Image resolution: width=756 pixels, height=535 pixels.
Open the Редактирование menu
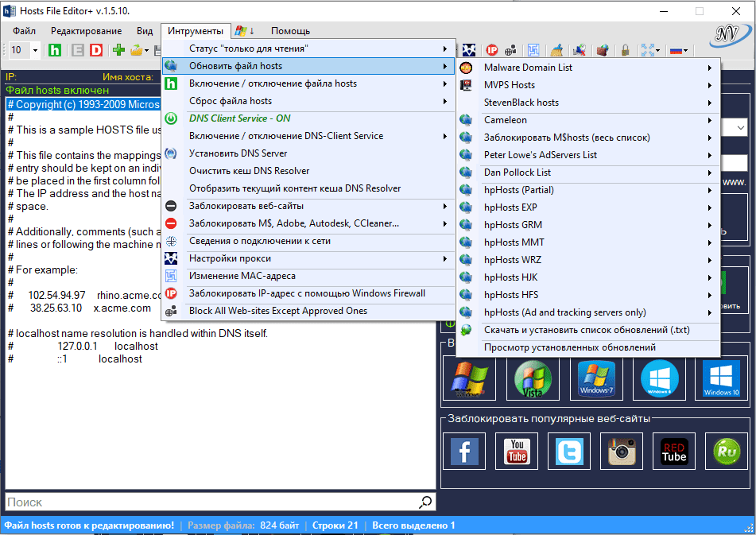pos(87,31)
